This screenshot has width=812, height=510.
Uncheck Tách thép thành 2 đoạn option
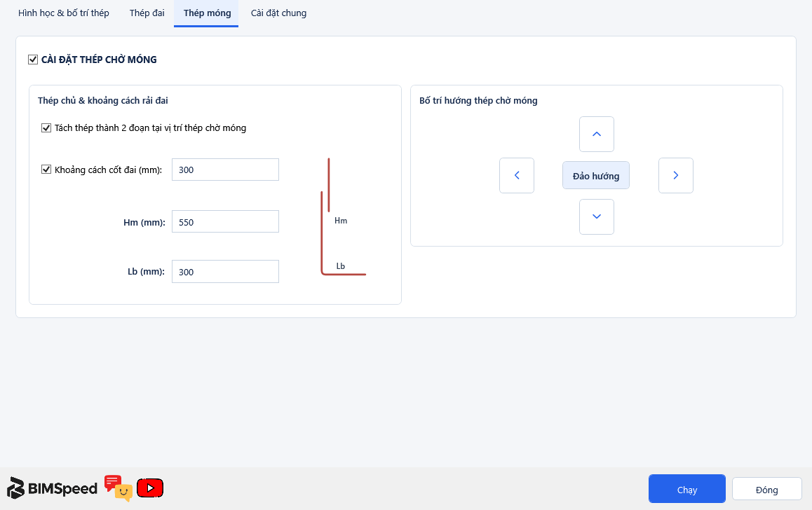point(46,127)
